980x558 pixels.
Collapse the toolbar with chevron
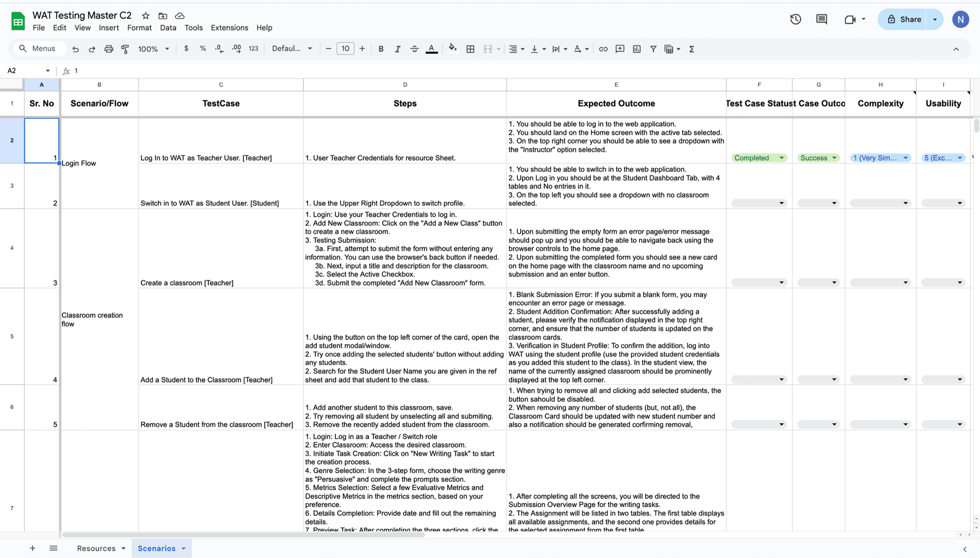click(x=956, y=49)
